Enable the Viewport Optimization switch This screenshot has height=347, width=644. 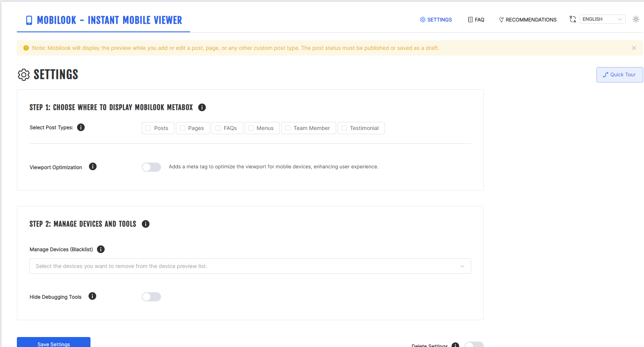[151, 167]
